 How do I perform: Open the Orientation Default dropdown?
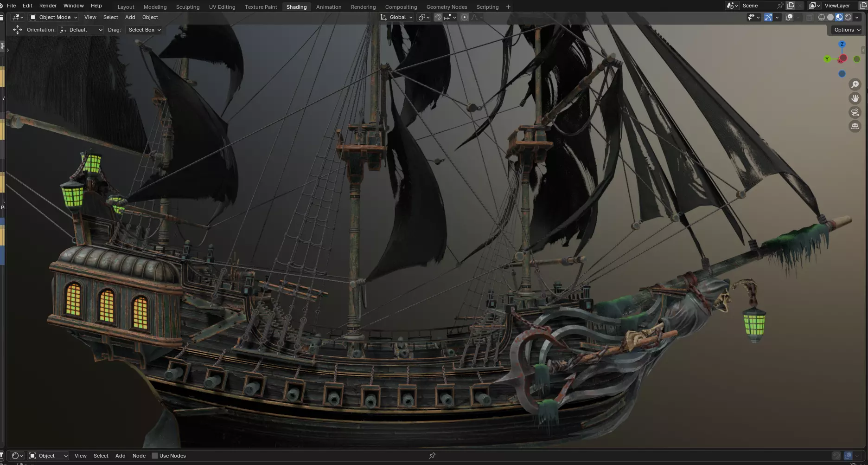[81, 30]
